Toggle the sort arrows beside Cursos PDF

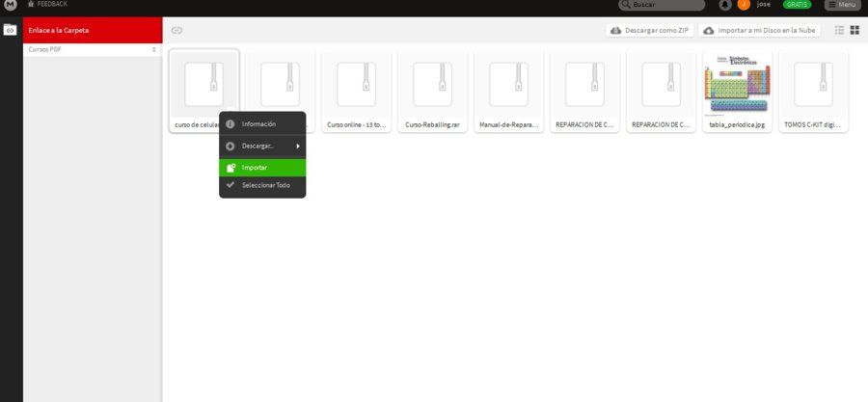154,49
